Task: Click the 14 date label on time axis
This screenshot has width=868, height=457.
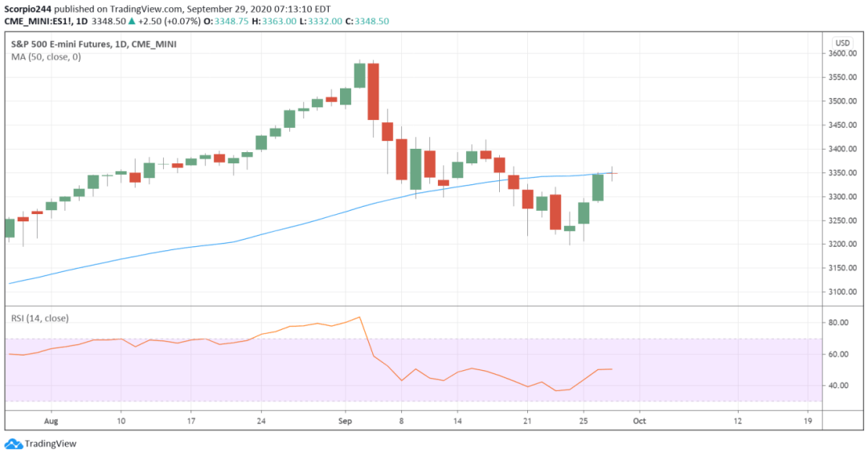Action: (457, 421)
